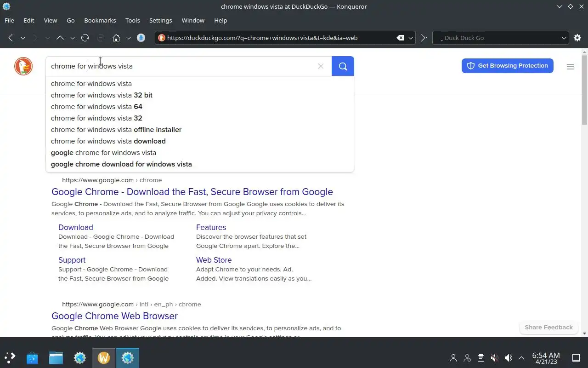
Task: Go back with the toolbar back arrow
Action: (x=11, y=38)
